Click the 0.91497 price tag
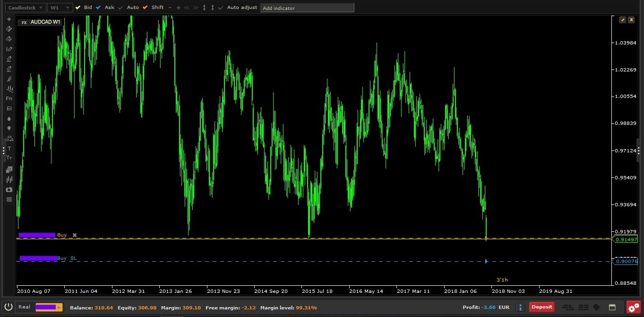The height and width of the screenshot is (317, 644). (x=626, y=240)
